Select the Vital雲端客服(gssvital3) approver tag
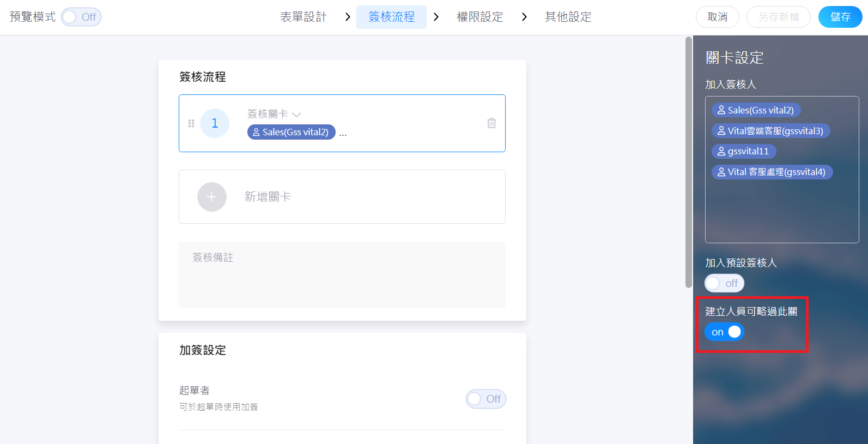 click(770, 131)
